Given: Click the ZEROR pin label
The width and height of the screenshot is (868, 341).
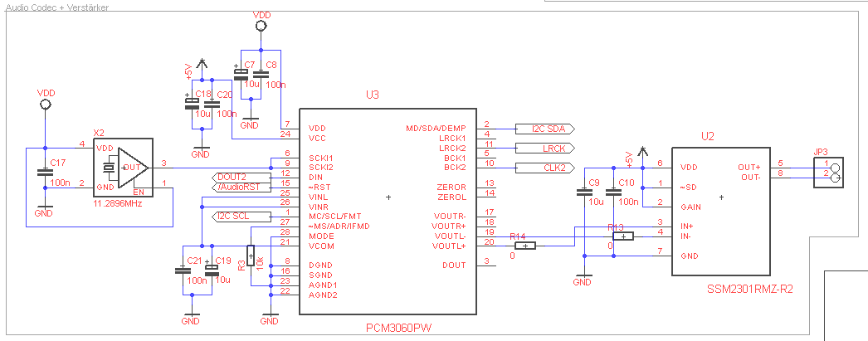Looking at the screenshot, I should pos(451,188).
